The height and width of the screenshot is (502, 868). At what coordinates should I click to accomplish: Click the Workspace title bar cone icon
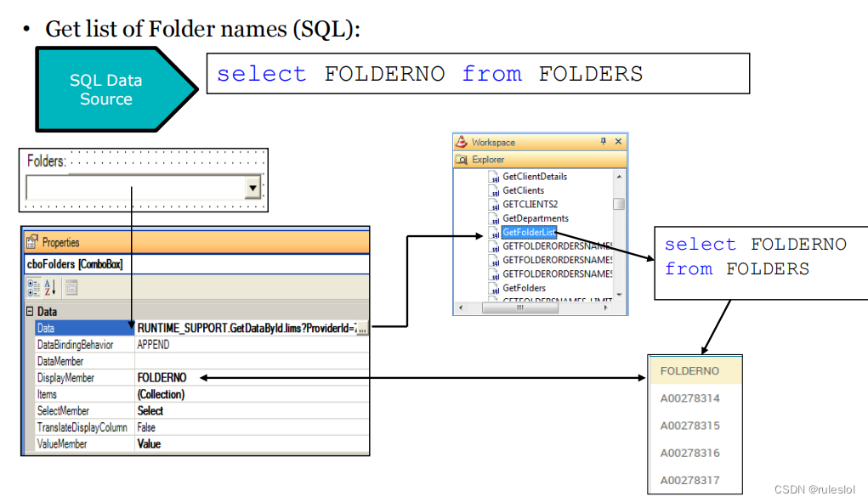[x=460, y=142]
